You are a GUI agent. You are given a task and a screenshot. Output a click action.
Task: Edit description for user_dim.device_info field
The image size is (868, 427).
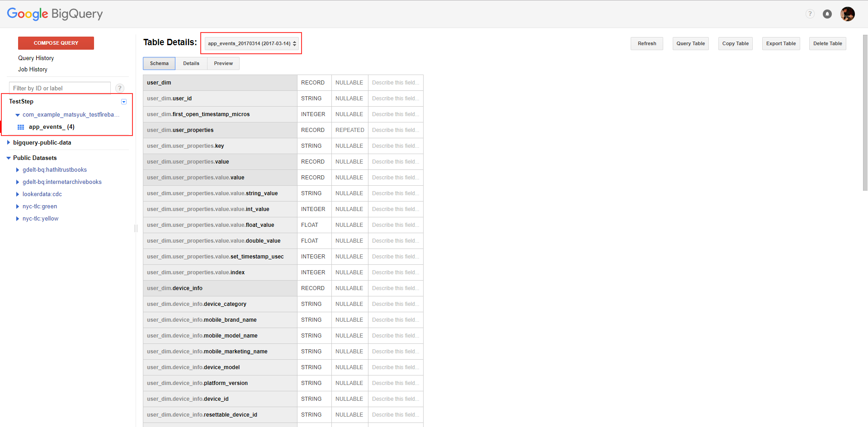[x=396, y=288]
